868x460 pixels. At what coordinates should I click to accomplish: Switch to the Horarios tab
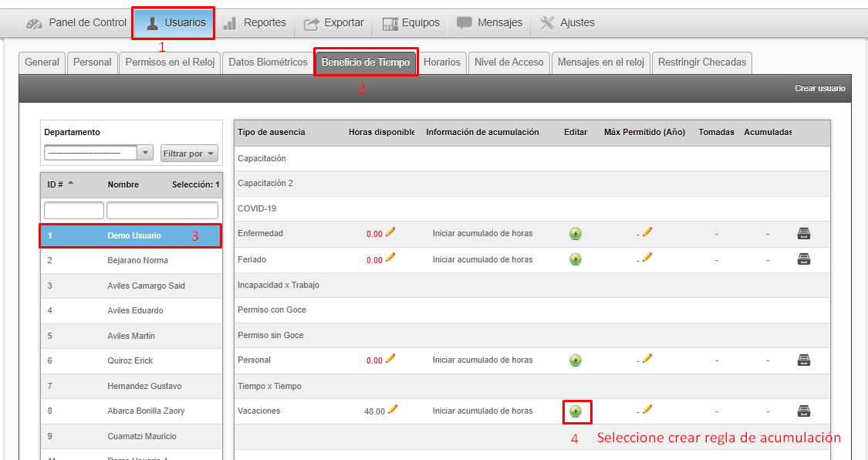[x=442, y=62]
